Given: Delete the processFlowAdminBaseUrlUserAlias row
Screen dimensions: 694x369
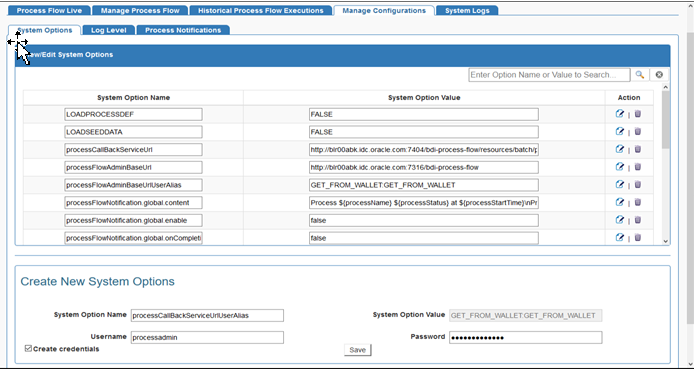Looking at the screenshot, I should [x=638, y=184].
